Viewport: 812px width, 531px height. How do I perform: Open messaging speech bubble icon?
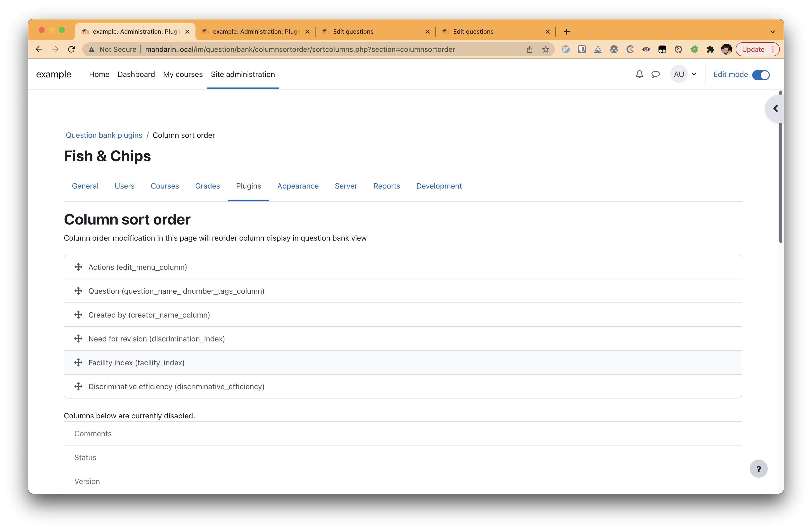click(655, 74)
